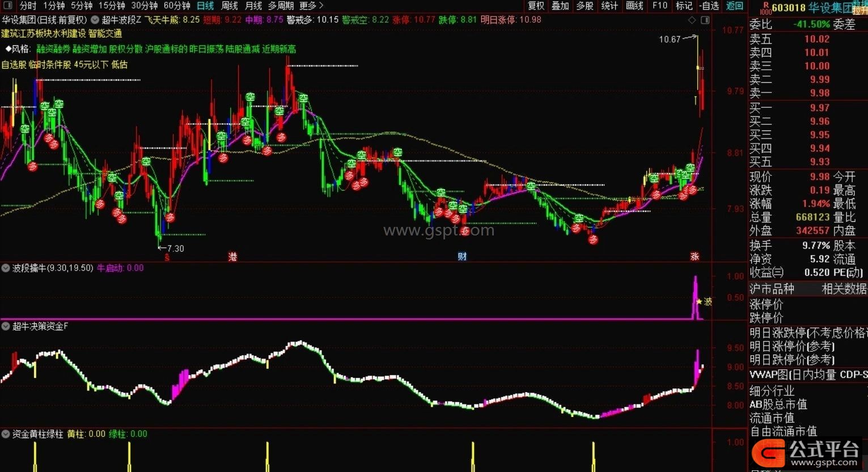The image size is (868, 472).
Task: Click the 涨 marker on the chart's bottom axis
Action: (695, 257)
